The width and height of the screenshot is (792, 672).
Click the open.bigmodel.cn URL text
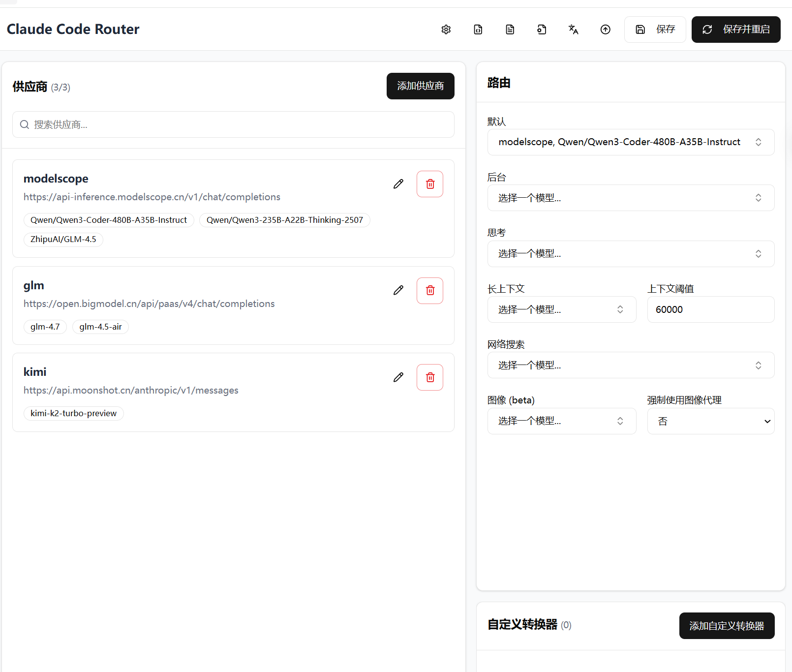[149, 304]
